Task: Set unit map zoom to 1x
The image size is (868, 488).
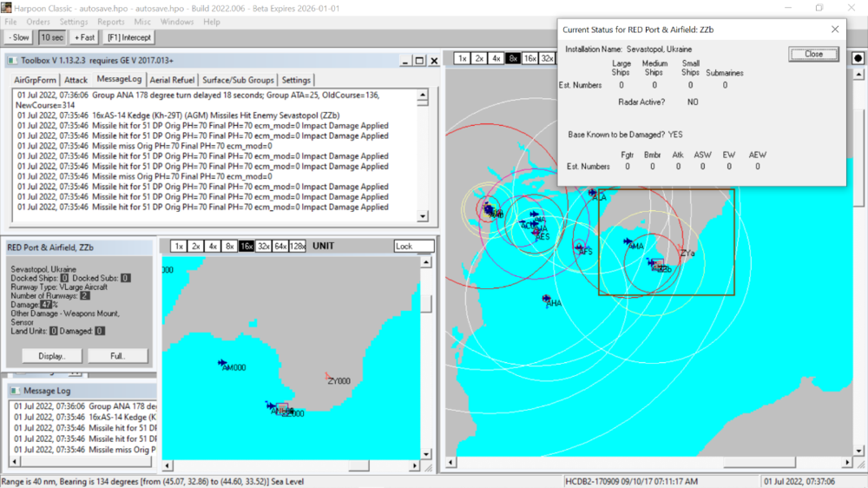Action: [x=179, y=246]
